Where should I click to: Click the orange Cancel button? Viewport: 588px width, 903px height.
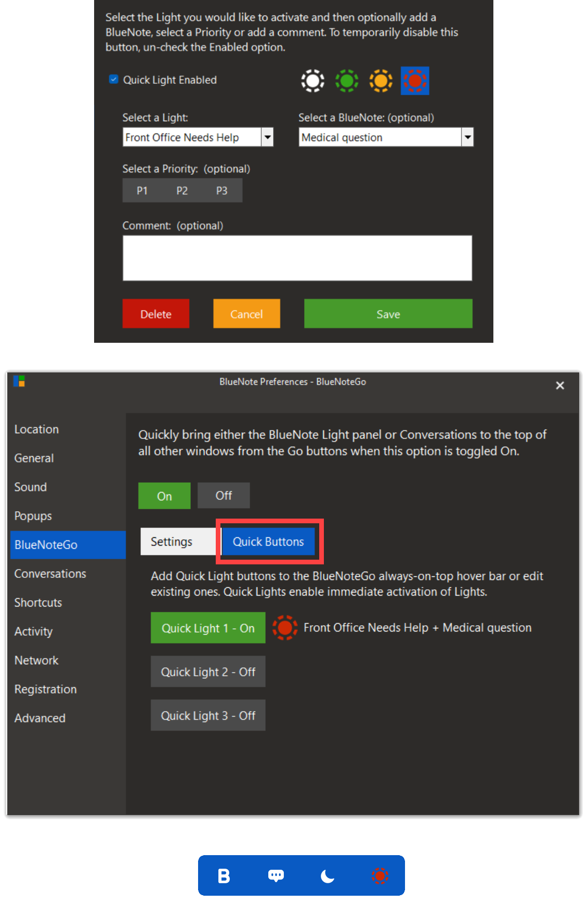point(246,314)
